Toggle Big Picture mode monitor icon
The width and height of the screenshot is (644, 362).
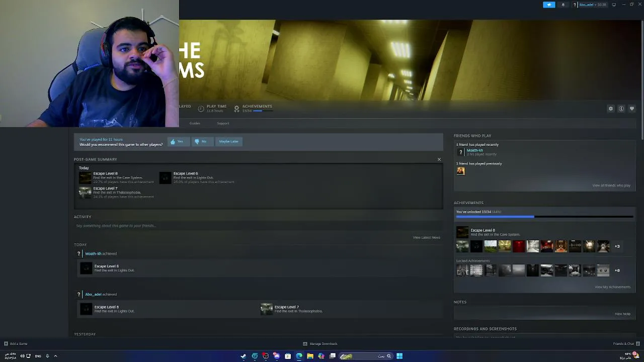point(614,5)
